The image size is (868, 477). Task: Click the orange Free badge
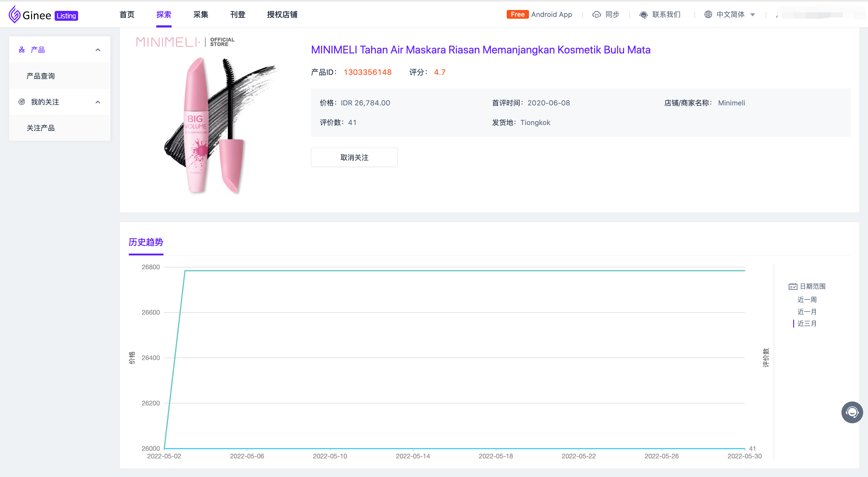[x=518, y=14]
